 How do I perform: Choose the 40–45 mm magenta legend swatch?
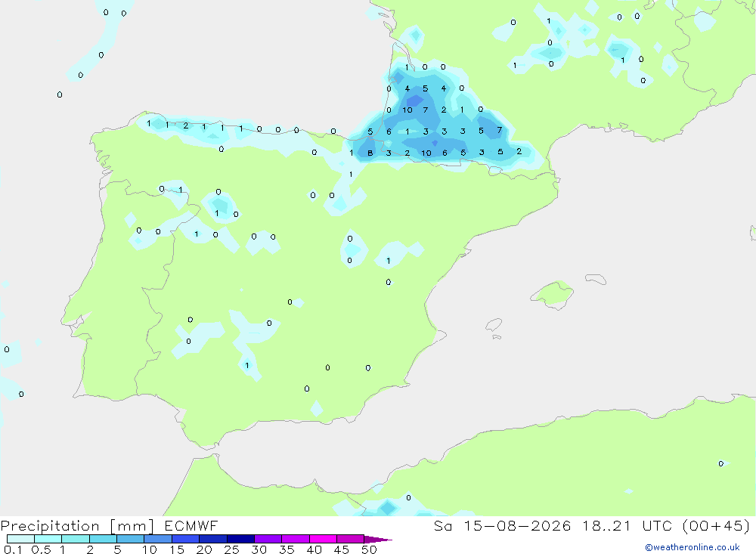(x=323, y=539)
